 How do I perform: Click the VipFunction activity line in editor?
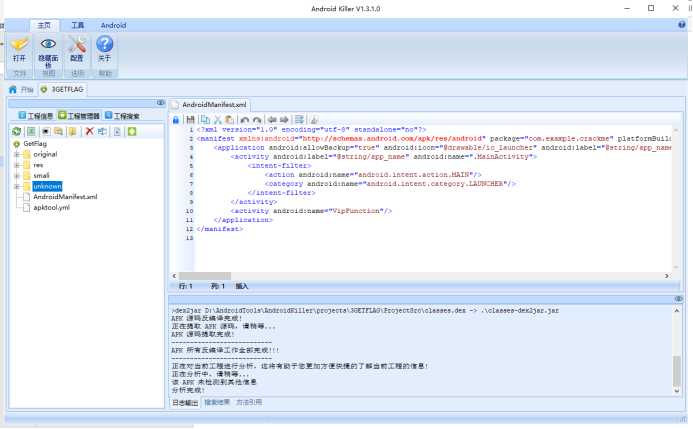(x=311, y=211)
